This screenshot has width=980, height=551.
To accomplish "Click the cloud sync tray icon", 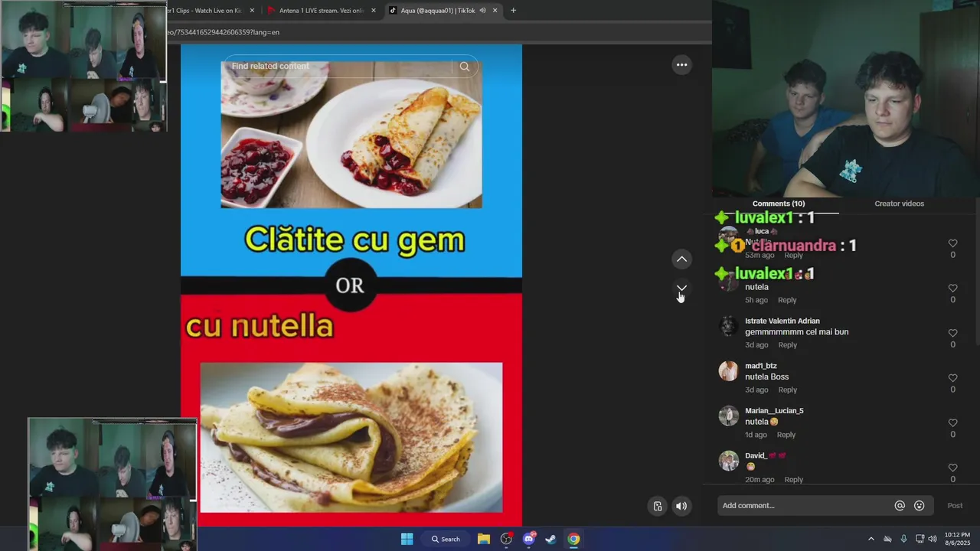I will pyautogui.click(x=887, y=539).
